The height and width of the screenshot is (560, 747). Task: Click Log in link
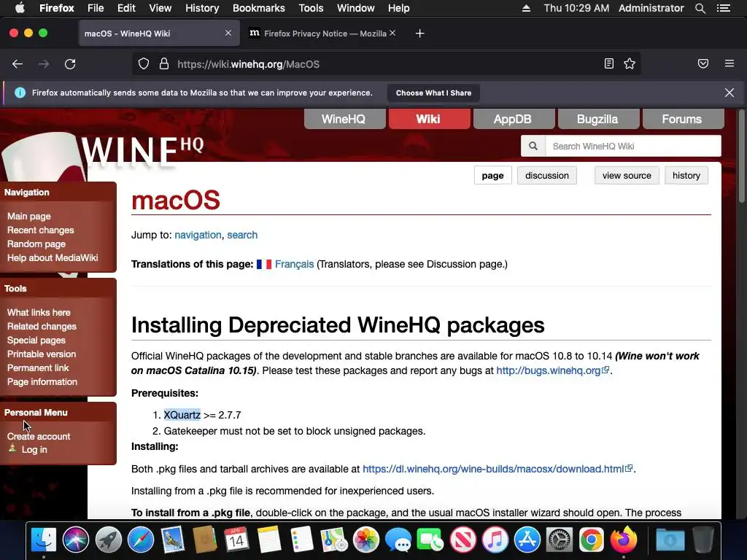tap(34, 449)
